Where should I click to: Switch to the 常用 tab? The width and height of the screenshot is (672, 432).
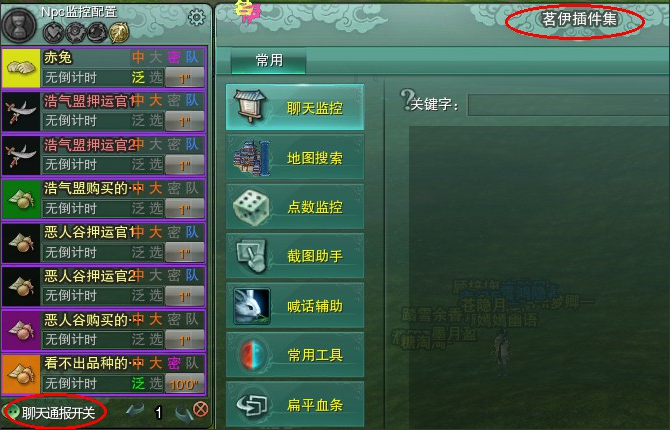(269, 60)
